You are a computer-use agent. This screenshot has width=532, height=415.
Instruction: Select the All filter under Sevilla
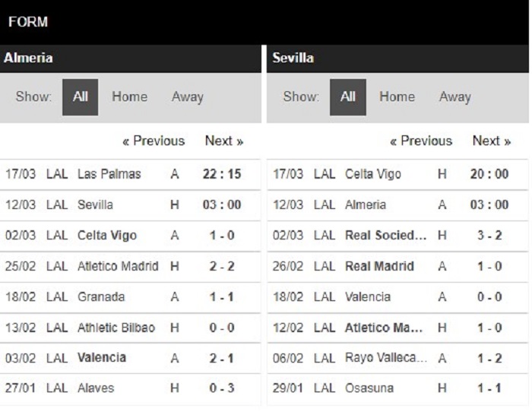point(348,97)
